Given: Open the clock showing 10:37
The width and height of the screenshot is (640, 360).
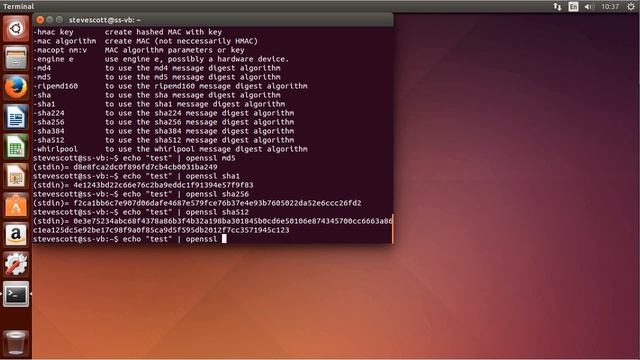Looking at the screenshot, I should click(x=610, y=7).
